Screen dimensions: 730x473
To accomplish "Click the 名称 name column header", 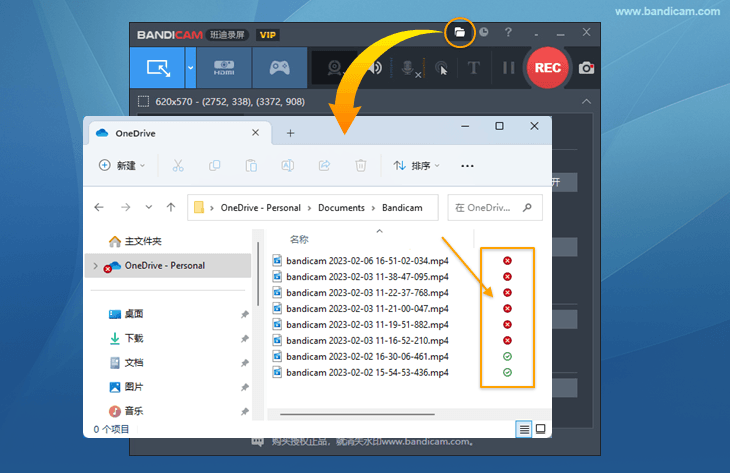I will 299,239.
